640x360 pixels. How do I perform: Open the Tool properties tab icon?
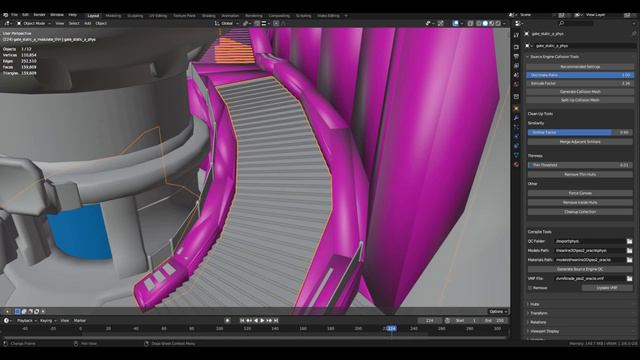(516, 36)
